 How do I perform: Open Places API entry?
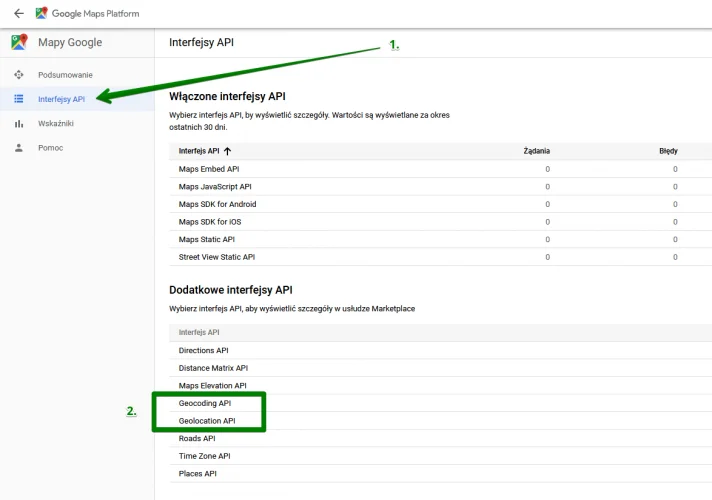pyautogui.click(x=198, y=474)
